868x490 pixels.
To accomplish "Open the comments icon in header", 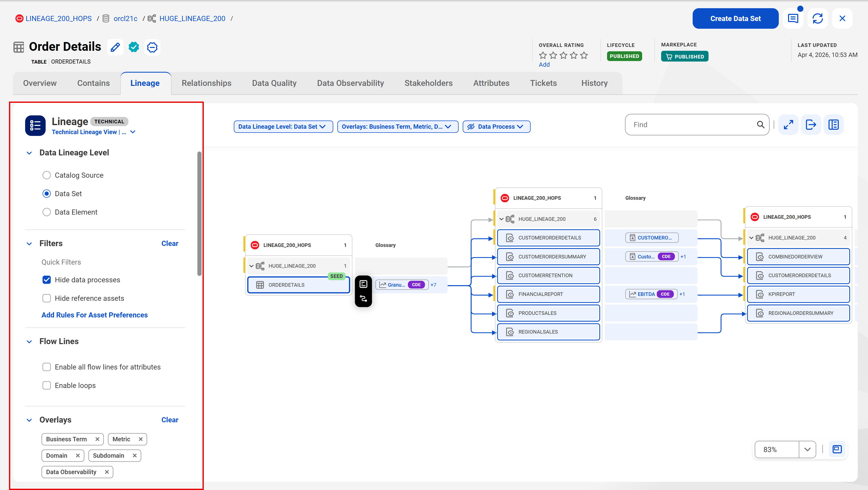I will pyautogui.click(x=793, y=18).
